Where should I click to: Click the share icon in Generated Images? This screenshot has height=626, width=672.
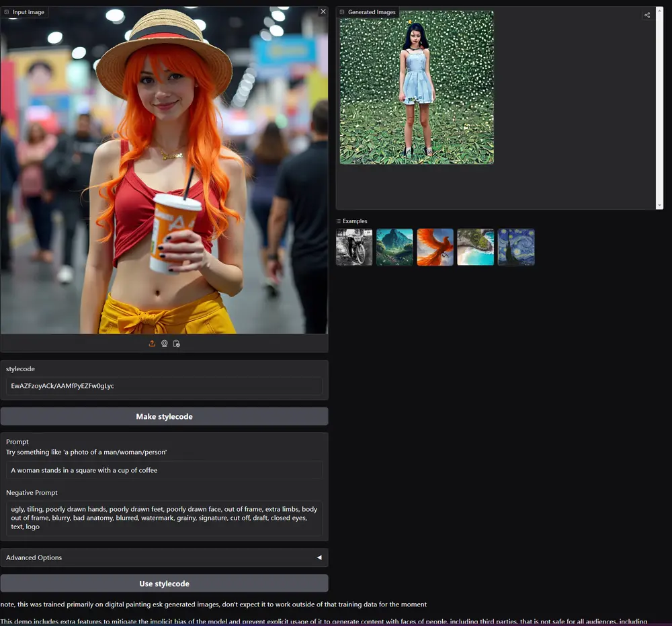pyautogui.click(x=647, y=15)
